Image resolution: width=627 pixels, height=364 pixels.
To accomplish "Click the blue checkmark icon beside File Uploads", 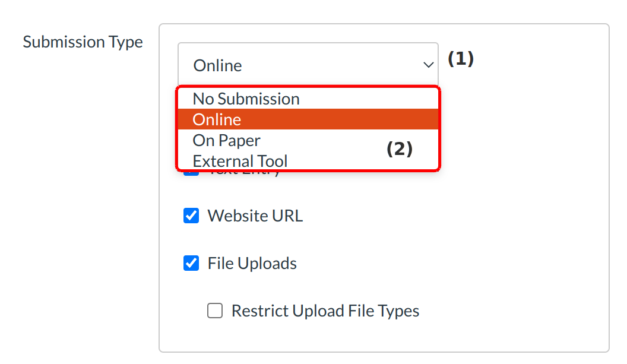I will [x=191, y=263].
